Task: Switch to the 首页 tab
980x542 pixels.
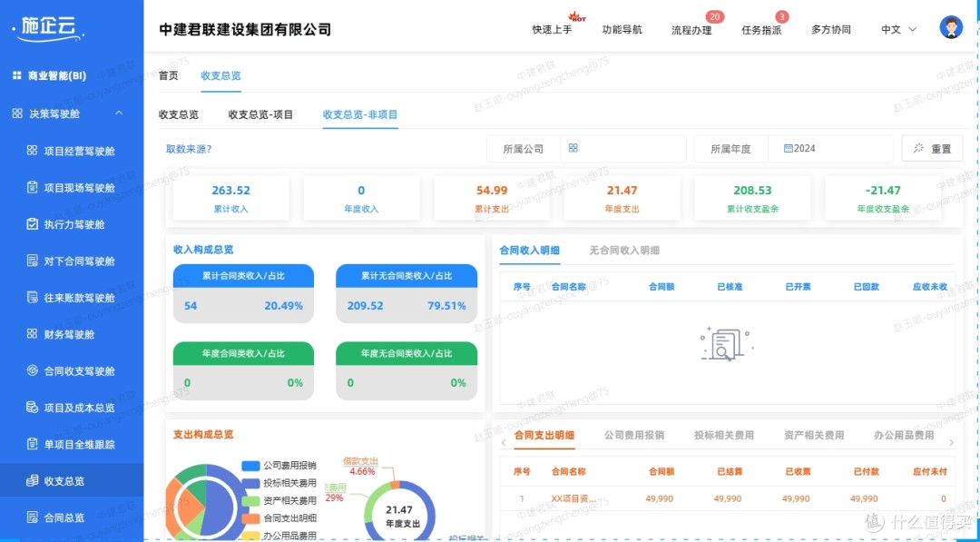Action: (x=168, y=75)
